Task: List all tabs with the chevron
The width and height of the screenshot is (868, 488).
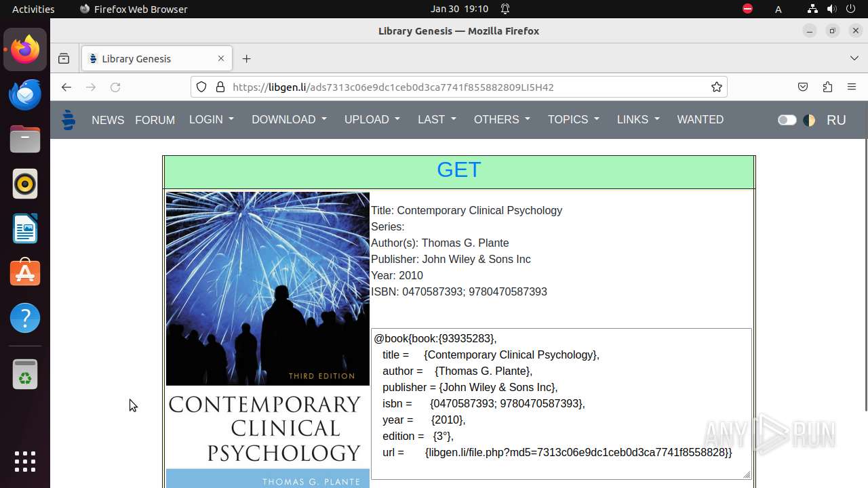Action: pos(854,58)
